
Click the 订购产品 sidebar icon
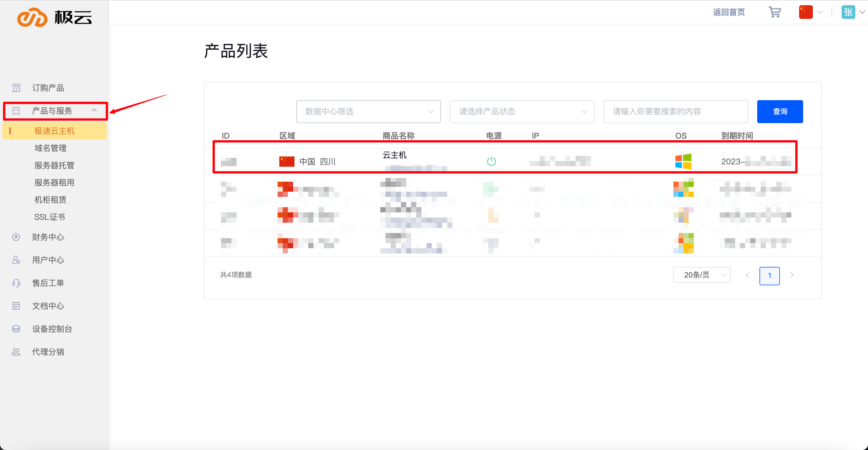16,88
